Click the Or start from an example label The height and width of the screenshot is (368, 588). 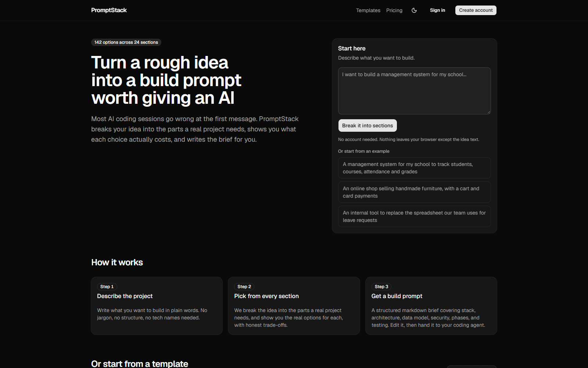364,151
